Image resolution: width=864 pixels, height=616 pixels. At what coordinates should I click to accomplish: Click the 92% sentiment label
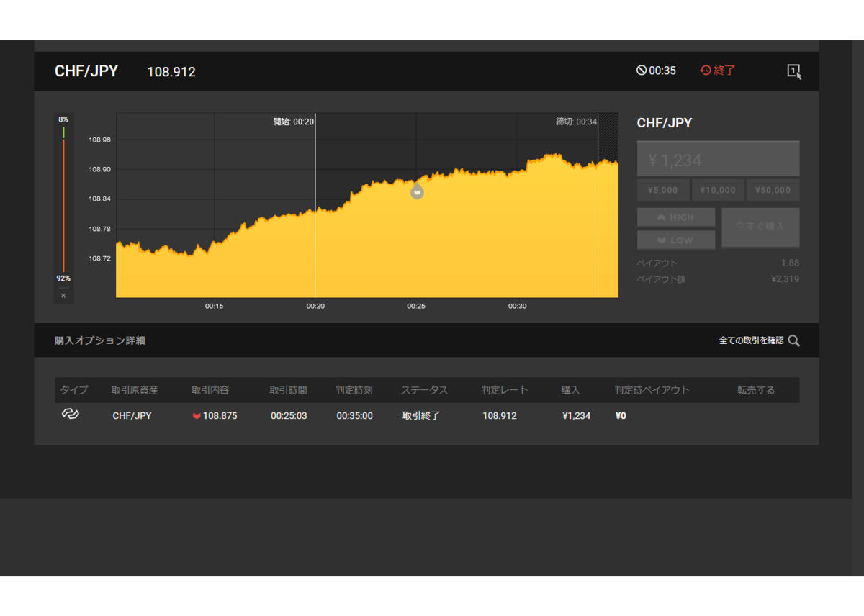[x=63, y=278]
